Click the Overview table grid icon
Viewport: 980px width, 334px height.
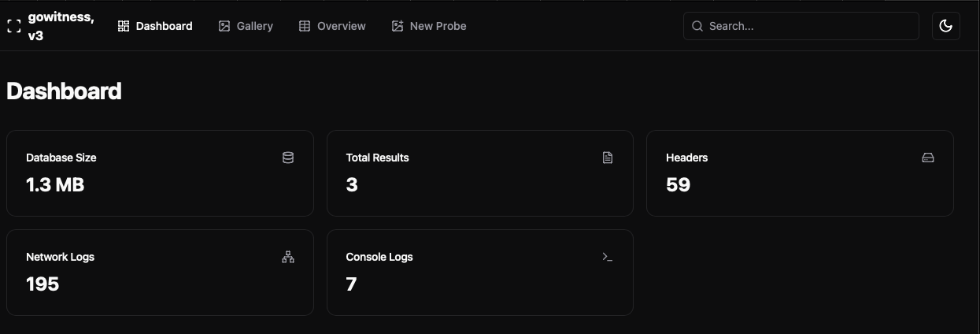pos(305,26)
